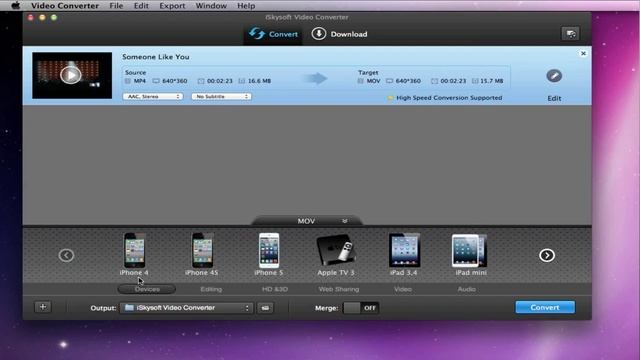Open the Help menu
Image resolution: width=640 pixels, height=360 pixels.
coord(246,6)
